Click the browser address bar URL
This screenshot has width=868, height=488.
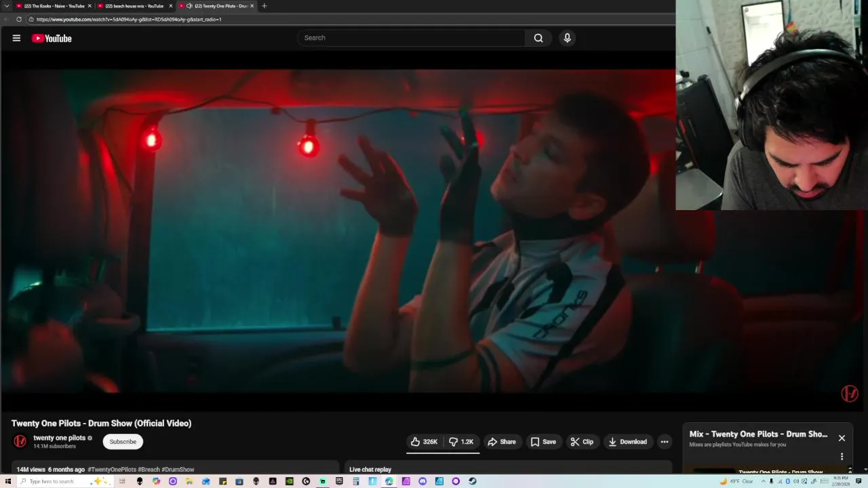click(x=129, y=19)
